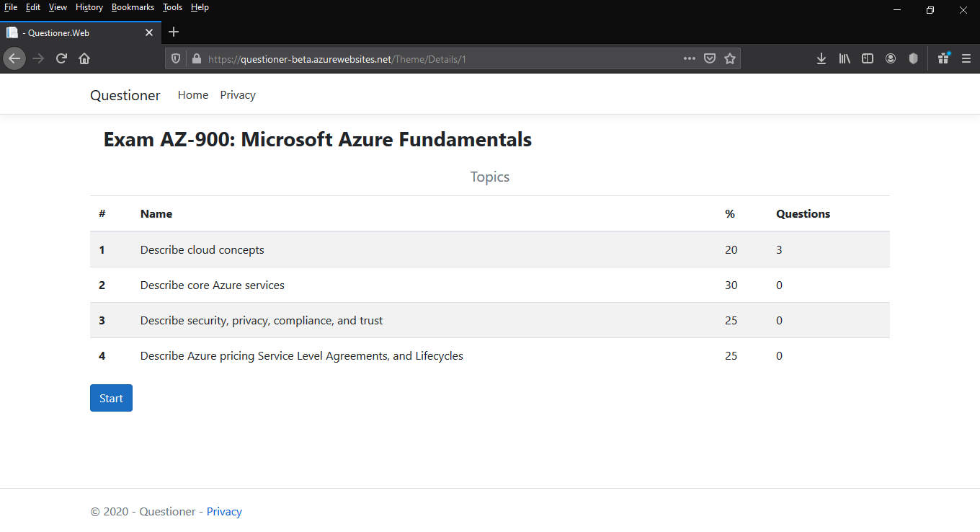Click the browser Back arrow button
This screenshot has width=980, height=532.
(14, 58)
